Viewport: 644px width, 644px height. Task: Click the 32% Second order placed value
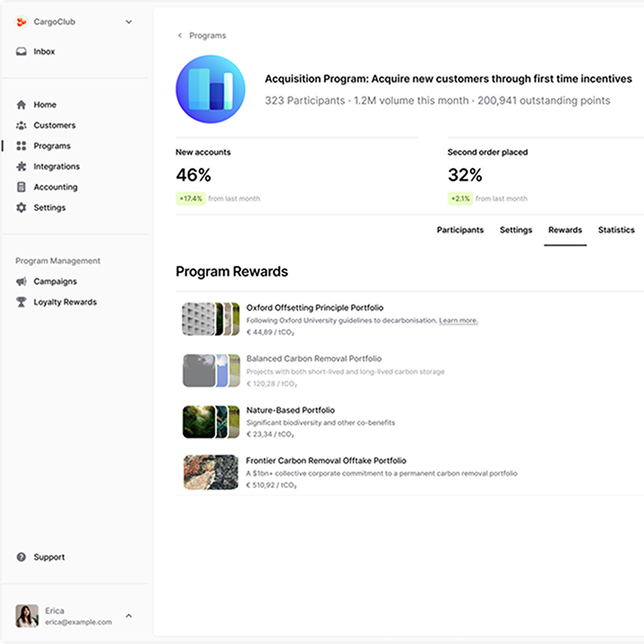pos(465,175)
